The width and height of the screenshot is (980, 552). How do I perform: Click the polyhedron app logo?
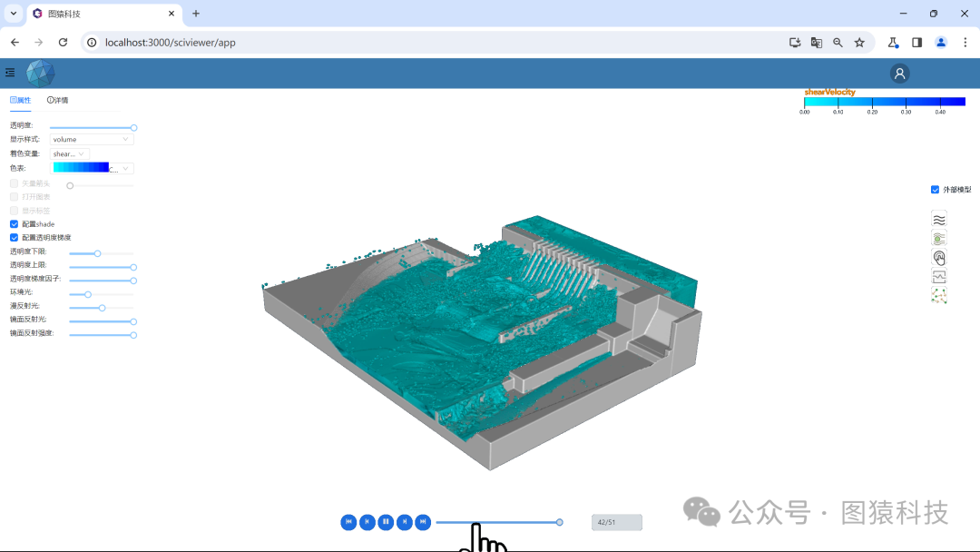tap(40, 74)
